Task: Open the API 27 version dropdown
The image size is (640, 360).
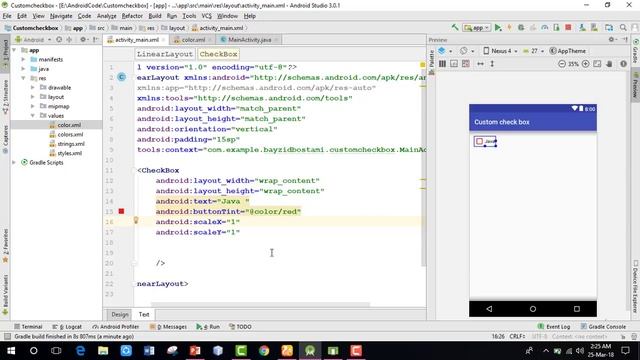Action: click(x=533, y=51)
